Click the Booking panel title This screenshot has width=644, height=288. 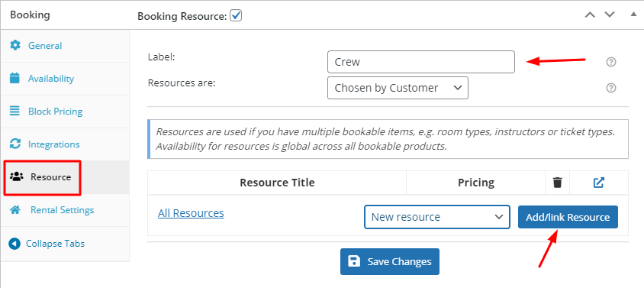click(x=30, y=15)
